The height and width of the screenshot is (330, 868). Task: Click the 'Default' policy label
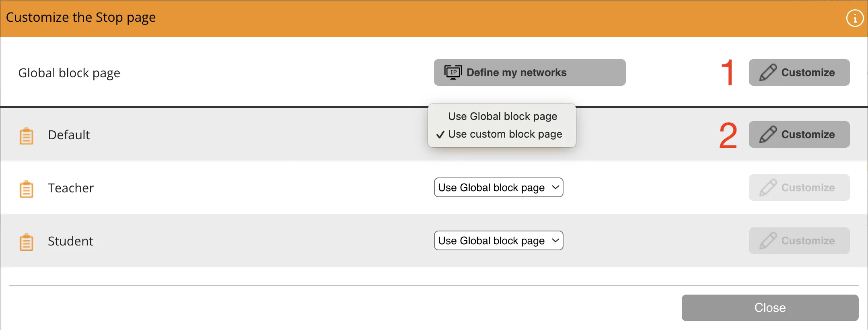(69, 135)
